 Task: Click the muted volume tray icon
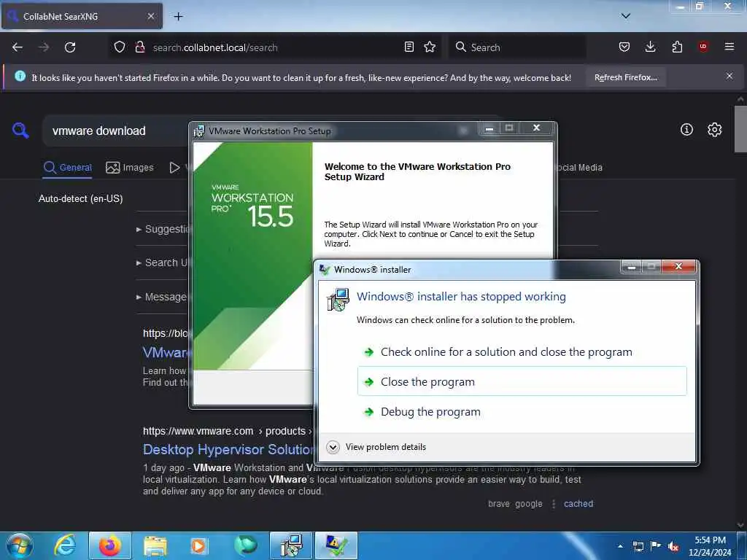coord(673,546)
